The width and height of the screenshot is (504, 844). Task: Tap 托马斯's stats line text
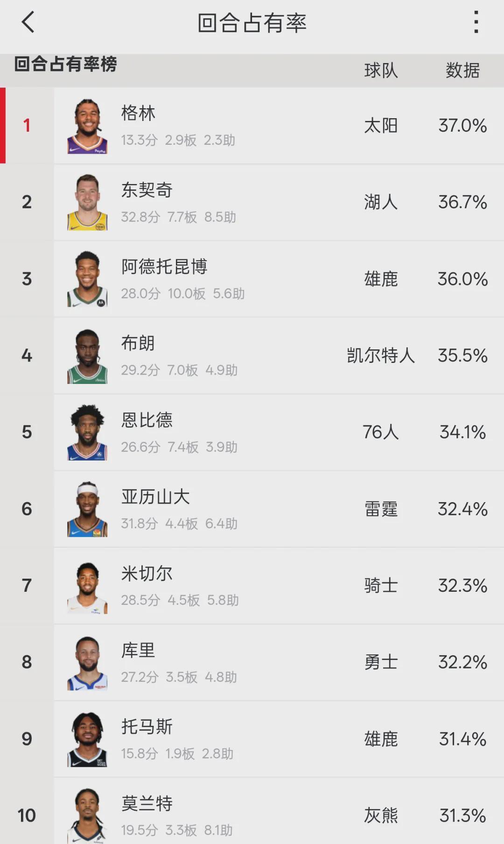pos(177,753)
